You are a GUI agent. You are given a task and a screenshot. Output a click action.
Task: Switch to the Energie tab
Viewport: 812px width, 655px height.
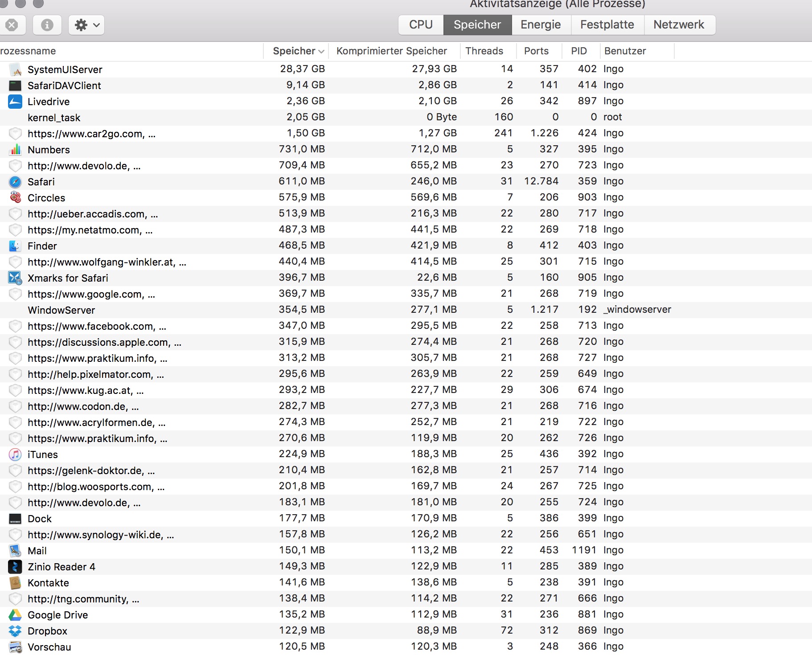click(x=541, y=25)
